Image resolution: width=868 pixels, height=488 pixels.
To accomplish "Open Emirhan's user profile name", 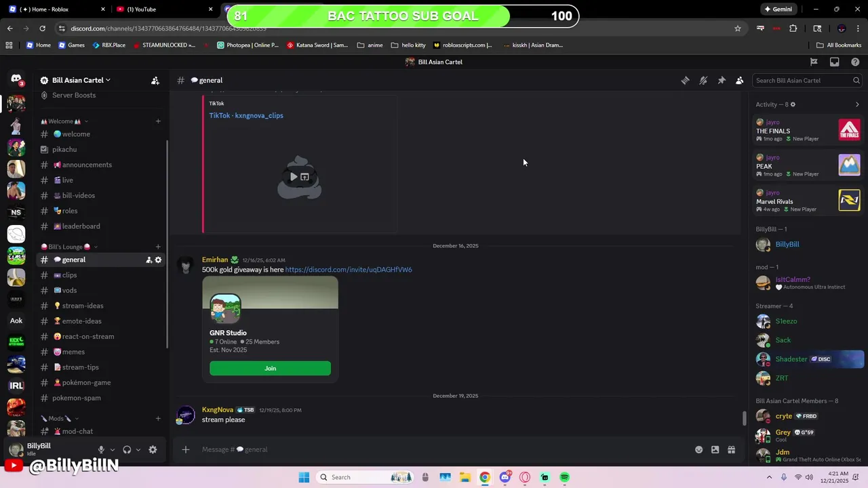I will [215, 260].
